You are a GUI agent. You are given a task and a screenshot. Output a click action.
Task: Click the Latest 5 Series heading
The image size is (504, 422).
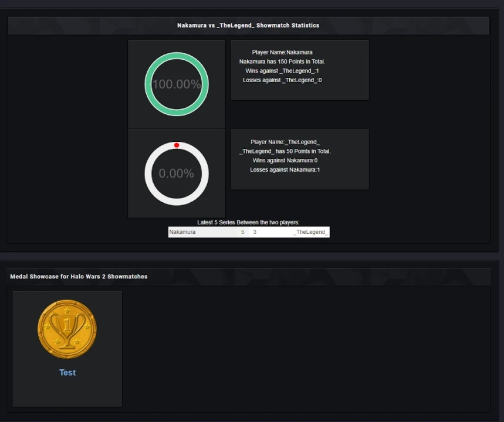click(x=248, y=222)
